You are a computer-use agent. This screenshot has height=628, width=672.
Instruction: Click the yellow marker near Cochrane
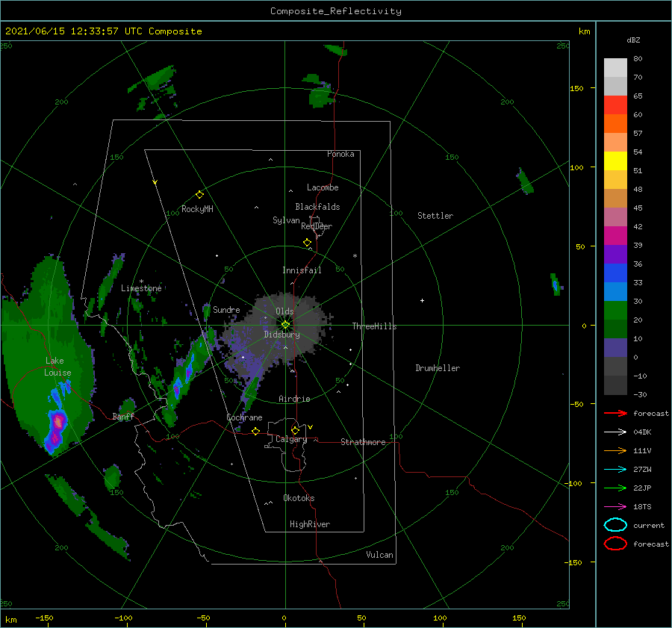point(255,431)
